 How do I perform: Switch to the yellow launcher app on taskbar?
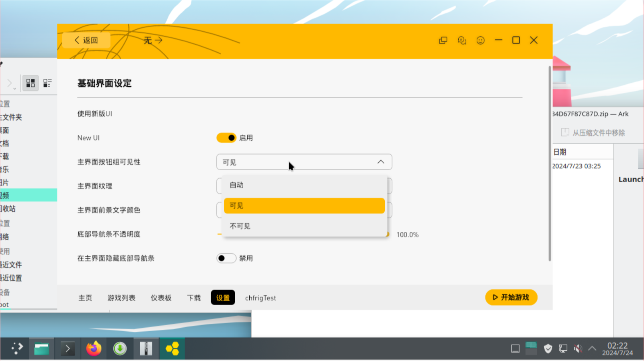click(x=172, y=349)
